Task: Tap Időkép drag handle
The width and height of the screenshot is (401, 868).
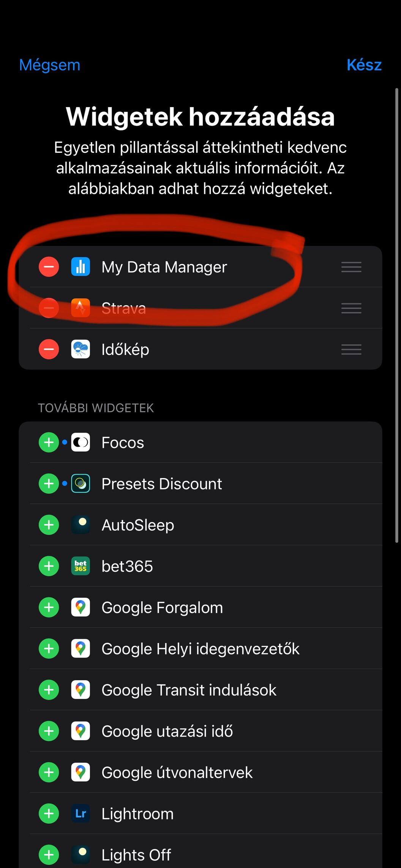Action: point(351,349)
